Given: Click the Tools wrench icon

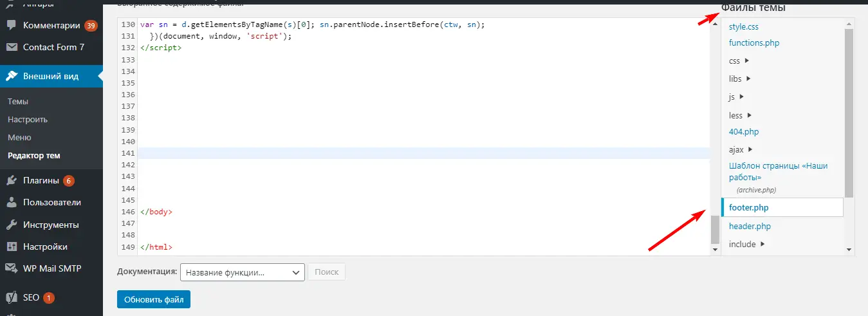Looking at the screenshot, I should (x=12, y=225).
